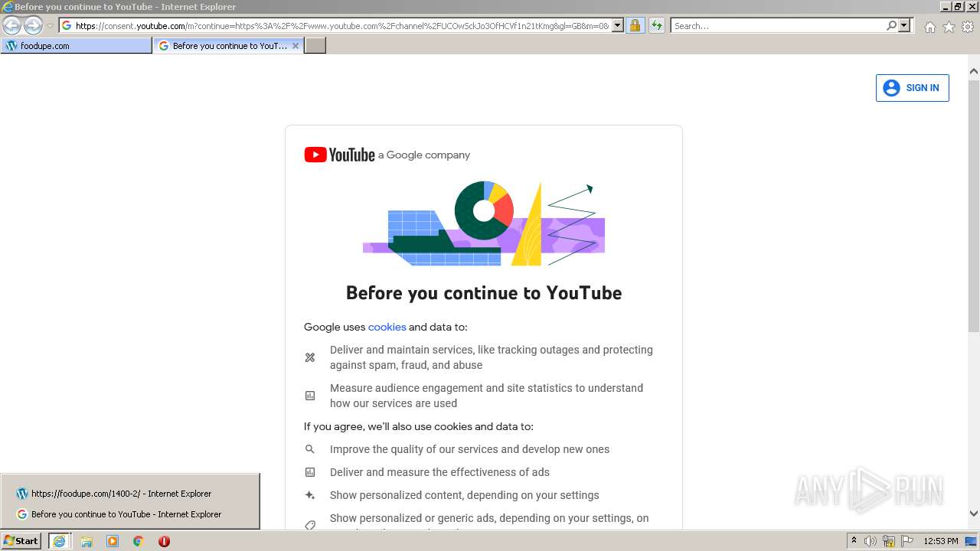
Task: Go back with the browser Back arrow
Action: pos(12,25)
